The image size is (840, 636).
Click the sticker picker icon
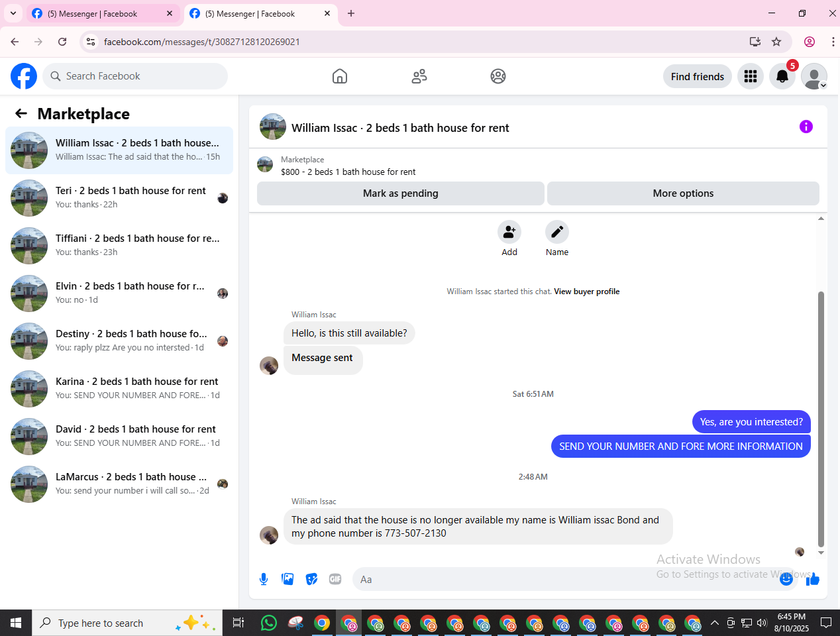pos(311,579)
